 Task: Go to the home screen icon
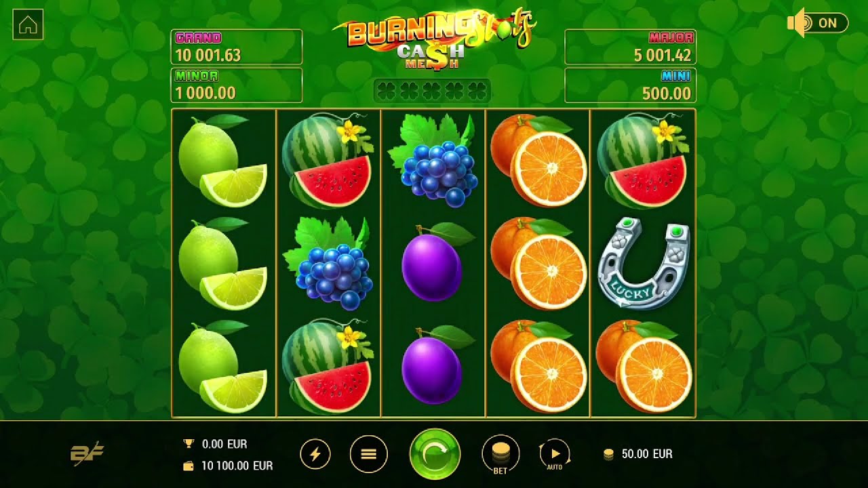(28, 25)
